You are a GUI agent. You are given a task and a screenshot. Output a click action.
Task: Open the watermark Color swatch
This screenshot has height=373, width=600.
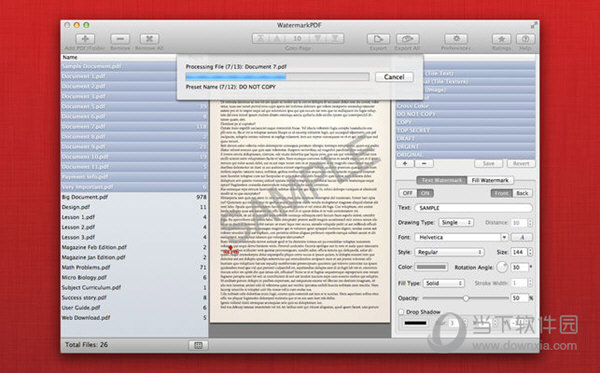click(x=431, y=267)
